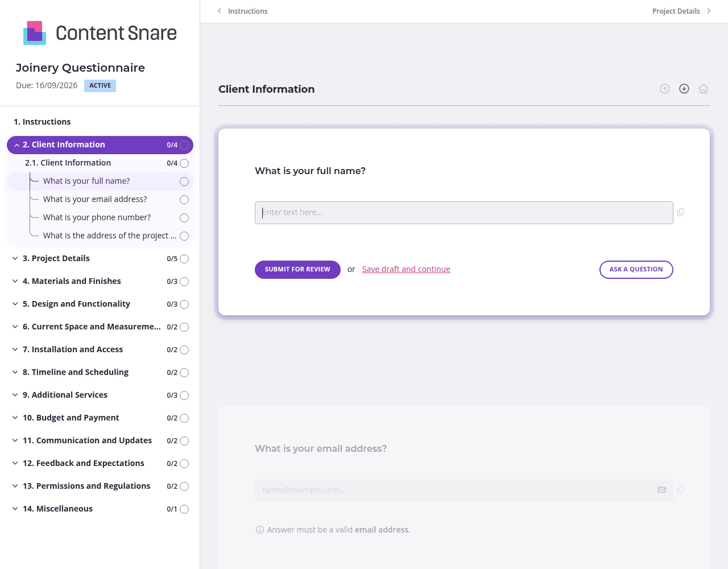Toggle status circle for Budget and Payment
This screenshot has height=569, width=728.
[x=184, y=418]
